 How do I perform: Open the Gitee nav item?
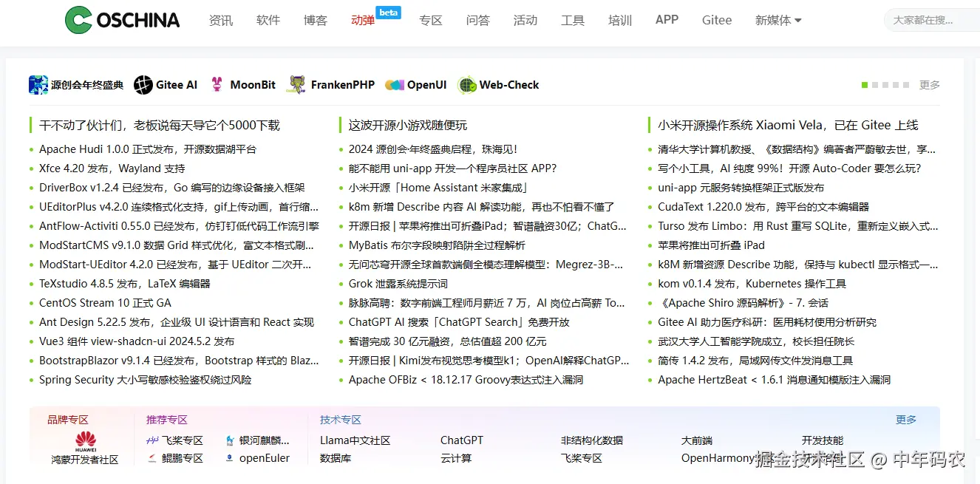(717, 20)
